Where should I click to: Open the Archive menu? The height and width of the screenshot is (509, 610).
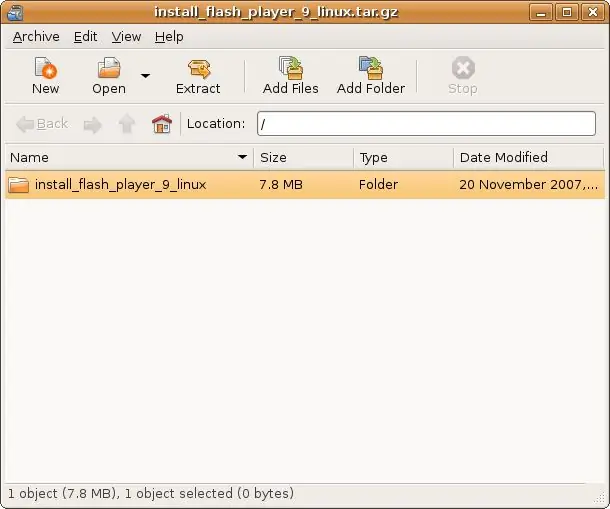(36, 37)
